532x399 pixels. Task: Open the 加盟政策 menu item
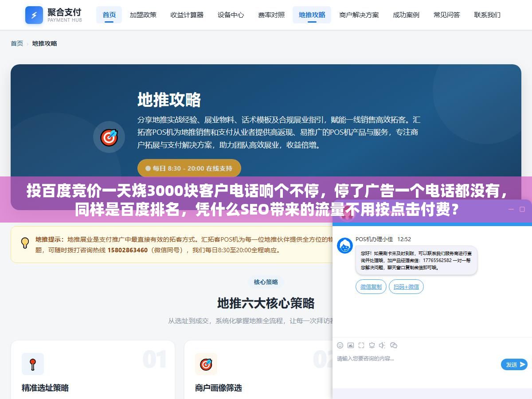[x=143, y=15]
